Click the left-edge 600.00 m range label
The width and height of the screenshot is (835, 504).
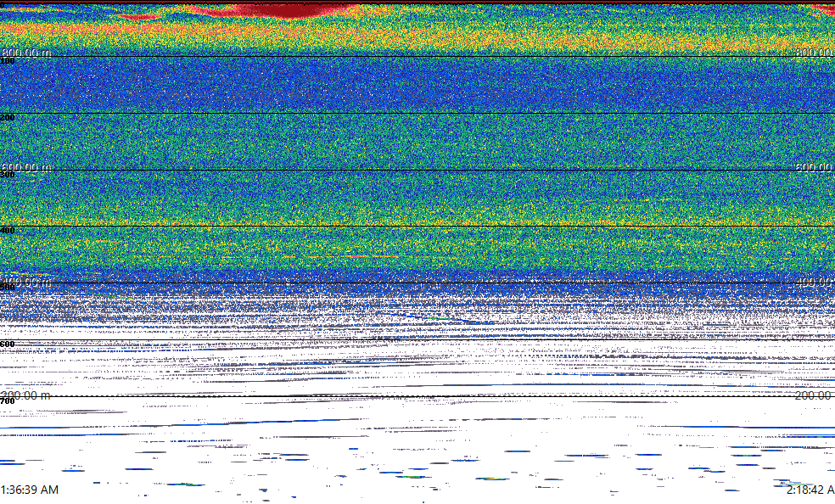[25, 167]
